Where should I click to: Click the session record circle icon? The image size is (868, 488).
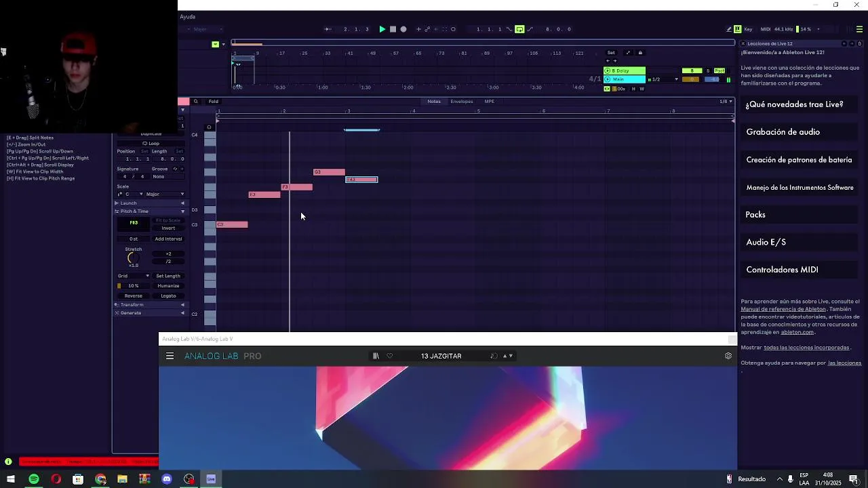(x=453, y=29)
